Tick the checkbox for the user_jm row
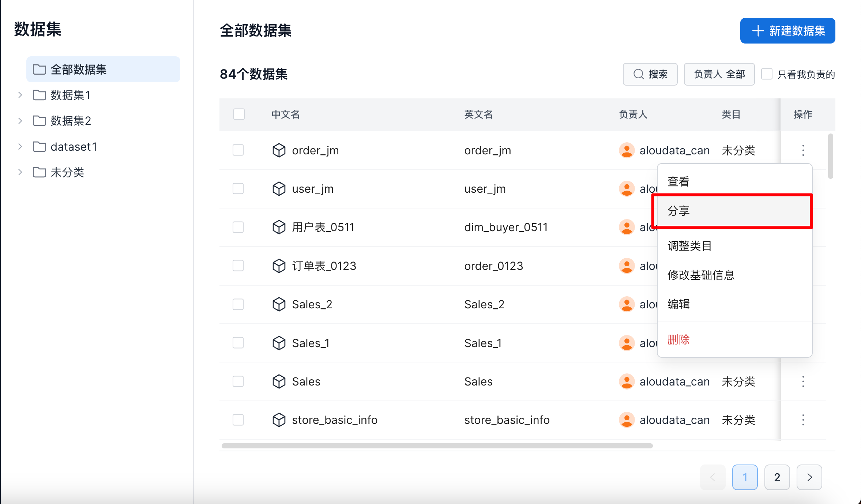861x504 pixels. [x=238, y=189]
